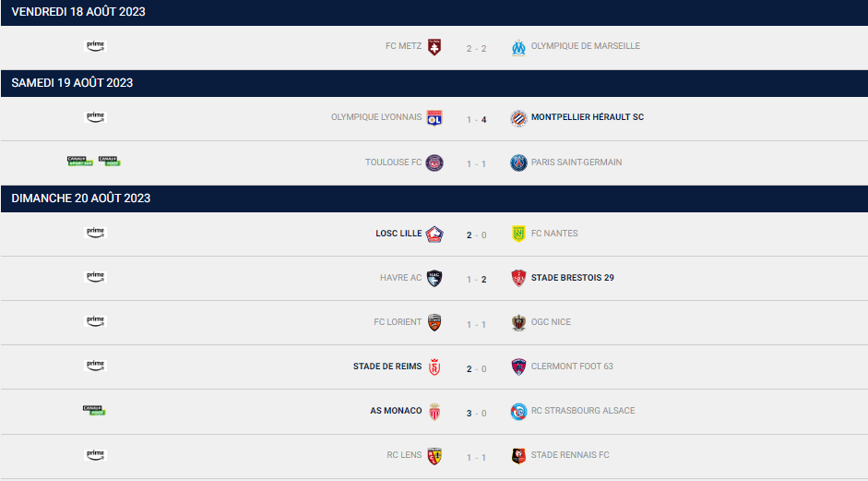This screenshot has width=868, height=481.
Task: Click Canal+ Foot logo on Monaco row
Action: point(94,410)
